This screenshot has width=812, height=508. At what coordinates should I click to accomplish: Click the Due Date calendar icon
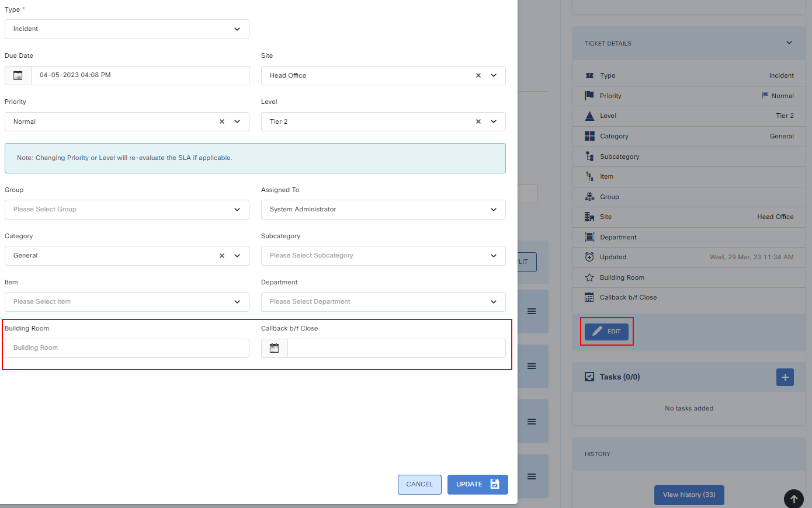pyautogui.click(x=18, y=75)
